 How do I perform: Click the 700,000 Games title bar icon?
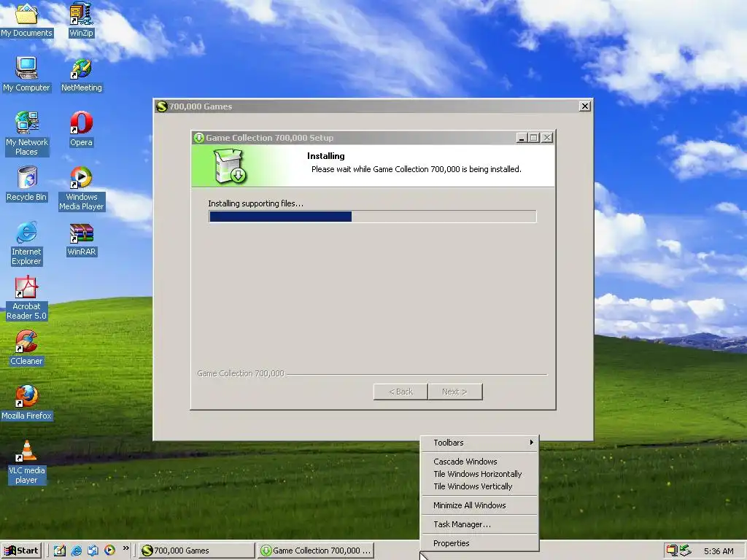[x=162, y=106]
